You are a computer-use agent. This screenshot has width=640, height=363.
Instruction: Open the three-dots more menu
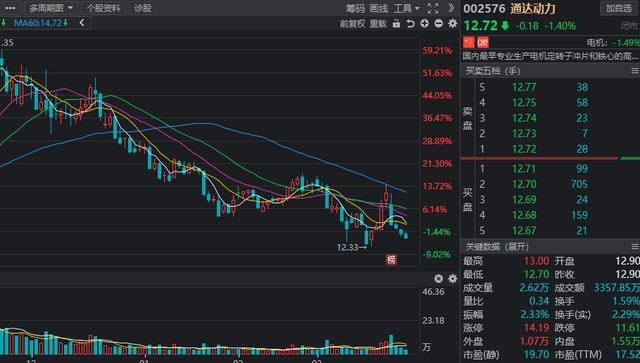[10, 8]
